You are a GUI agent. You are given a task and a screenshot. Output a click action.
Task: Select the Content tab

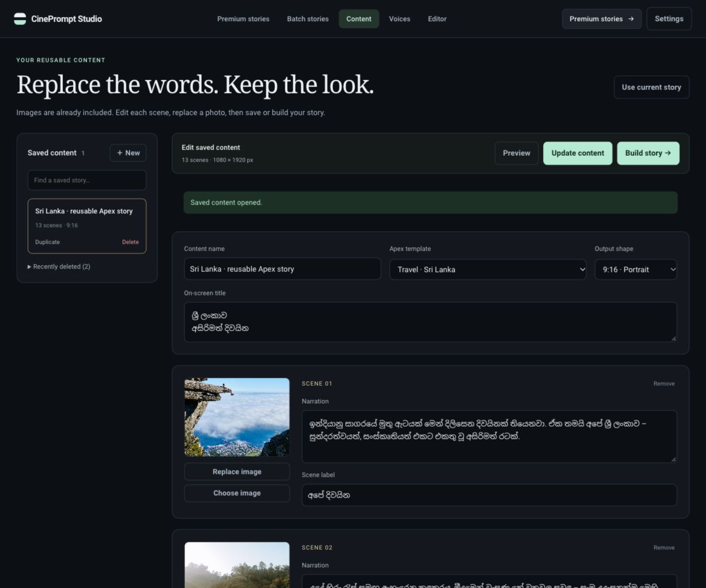point(359,19)
